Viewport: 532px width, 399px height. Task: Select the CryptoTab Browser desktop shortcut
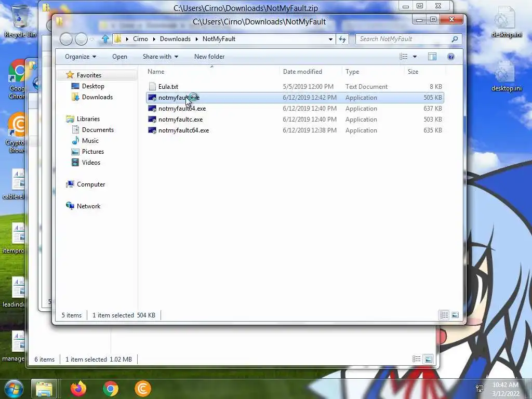[16, 133]
